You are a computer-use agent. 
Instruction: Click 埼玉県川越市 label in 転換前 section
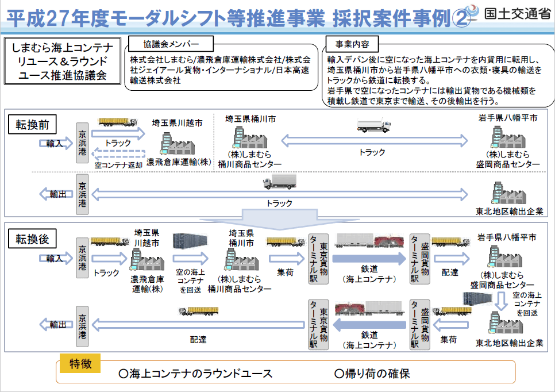click(x=177, y=123)
